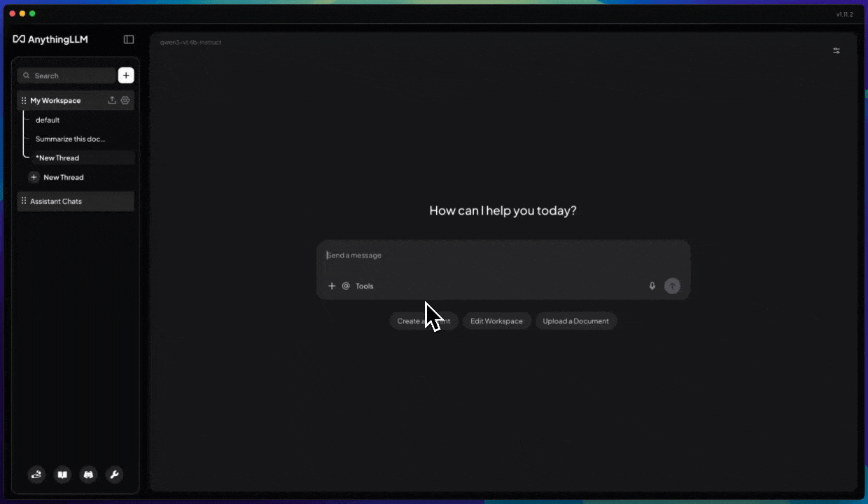Select the Assistant Chats workspace
Image resolution: width=868 pixels, height=504 pixels.
pyautogui.click(x=56, y=202)
